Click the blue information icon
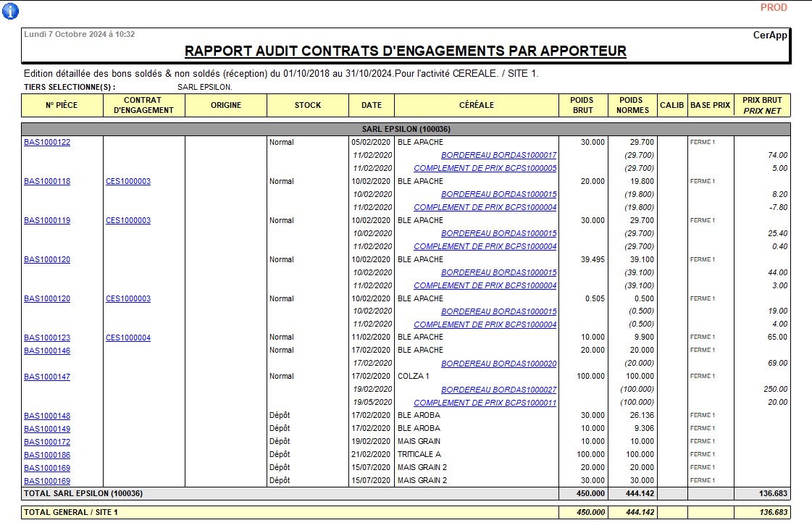Image resolution: width=812 pixels, height=528 pixels. pos(11,11)
